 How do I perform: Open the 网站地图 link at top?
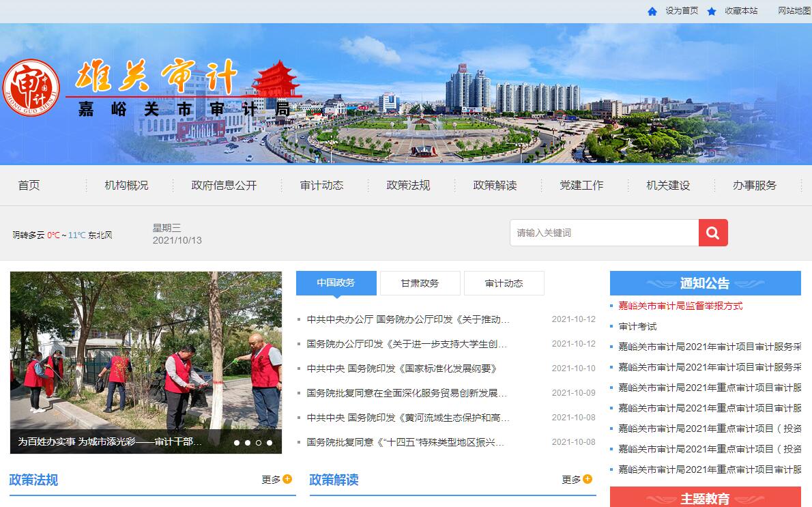(x=794, y=11)
